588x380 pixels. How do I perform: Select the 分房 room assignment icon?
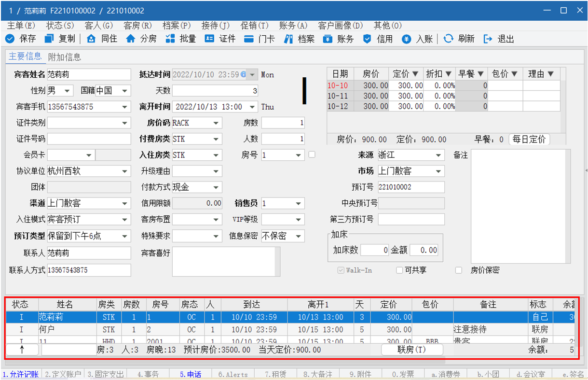point(130,39)
